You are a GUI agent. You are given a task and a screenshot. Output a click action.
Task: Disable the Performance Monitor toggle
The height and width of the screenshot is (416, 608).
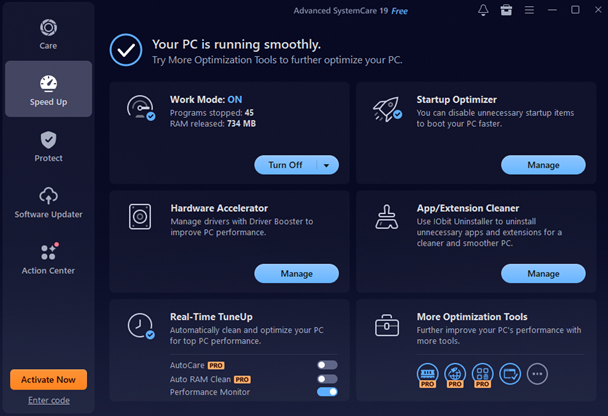327,392
